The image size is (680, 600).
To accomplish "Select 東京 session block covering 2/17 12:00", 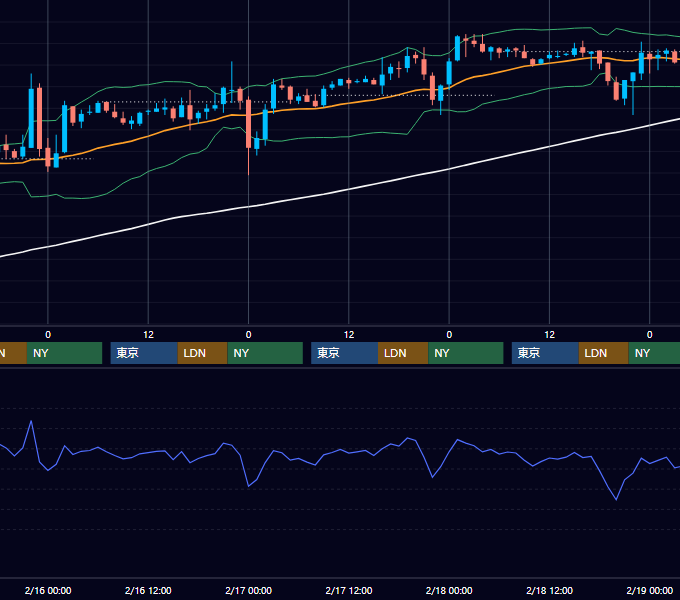I will 344,353.
